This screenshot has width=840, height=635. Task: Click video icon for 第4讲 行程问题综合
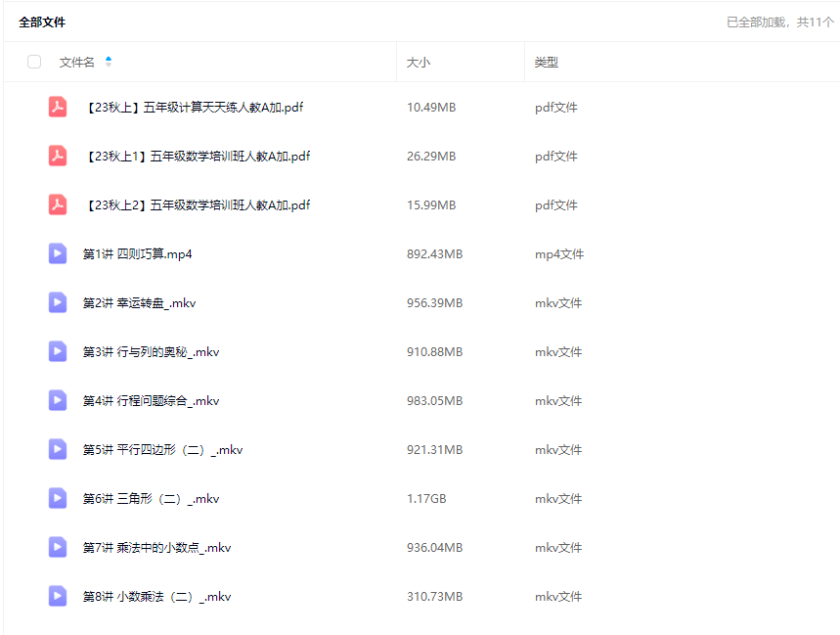[x=58, y=401]
